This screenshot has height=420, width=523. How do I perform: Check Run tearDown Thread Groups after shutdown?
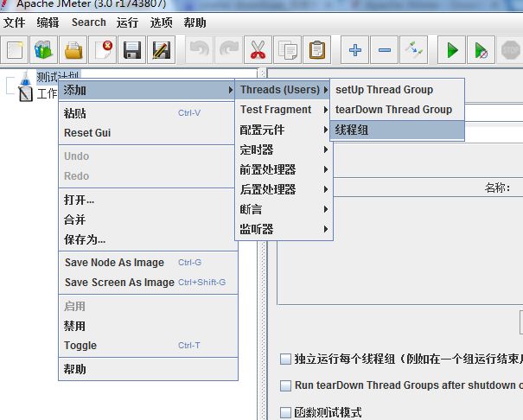click(285, 385)
